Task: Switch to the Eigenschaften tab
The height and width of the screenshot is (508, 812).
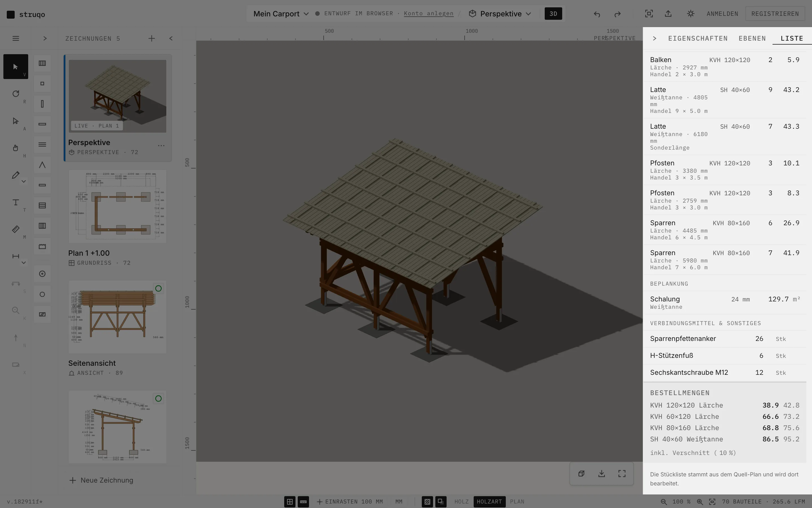Action: 698,38
